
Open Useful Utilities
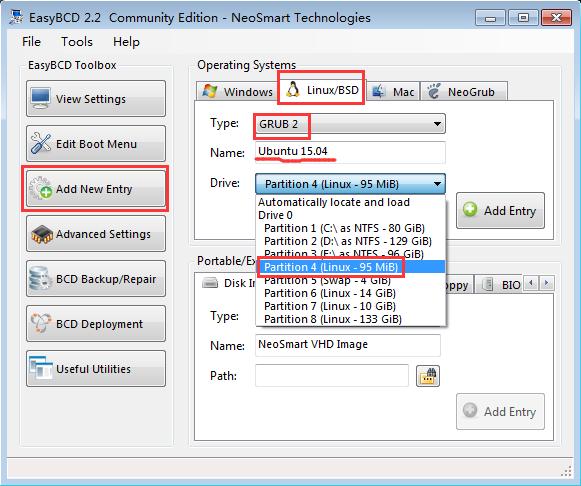pyautogui.click(x=96, y=369)
